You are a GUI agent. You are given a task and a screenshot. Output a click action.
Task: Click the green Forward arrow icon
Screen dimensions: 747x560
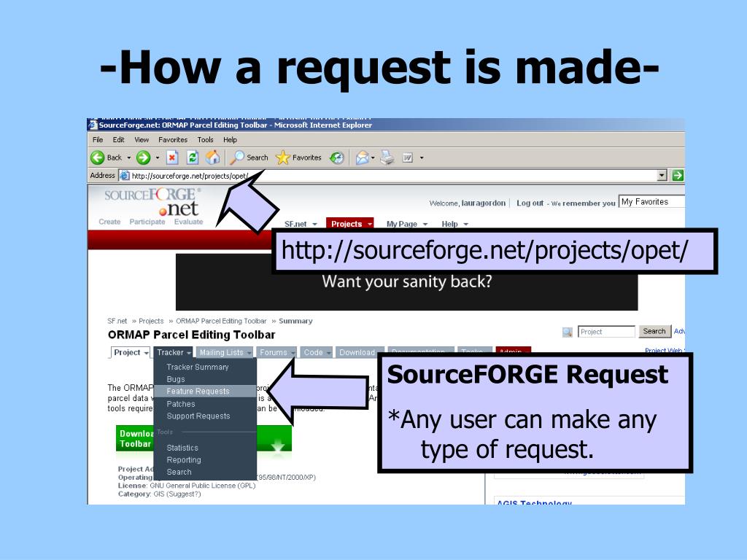point(143,157)
